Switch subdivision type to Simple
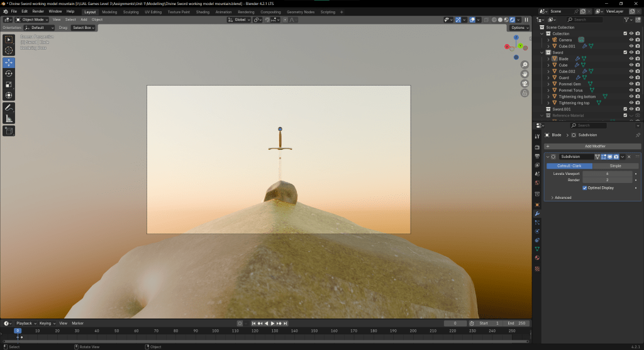 (x=615, y=166)
